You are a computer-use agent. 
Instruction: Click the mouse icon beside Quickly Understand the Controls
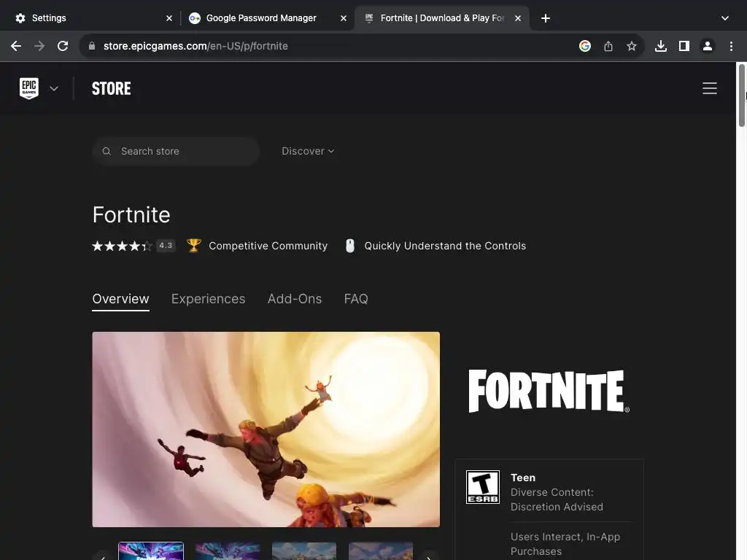[350, 246]
